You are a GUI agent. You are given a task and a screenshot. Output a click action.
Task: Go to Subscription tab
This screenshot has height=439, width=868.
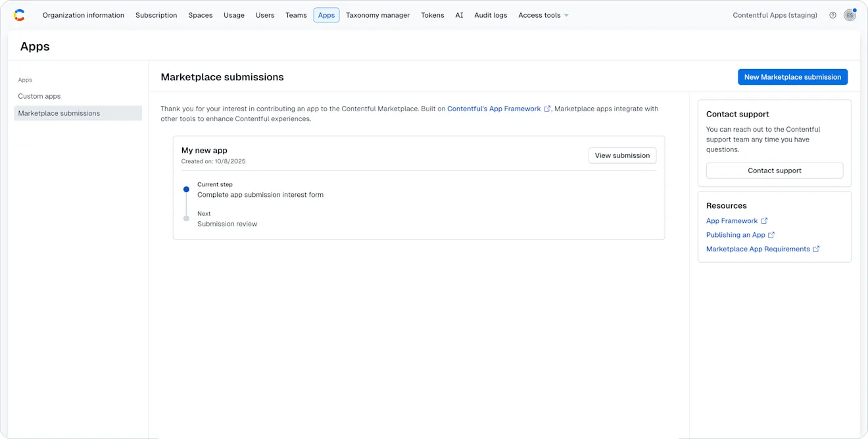pyautogui.click(x=156, y=15)
